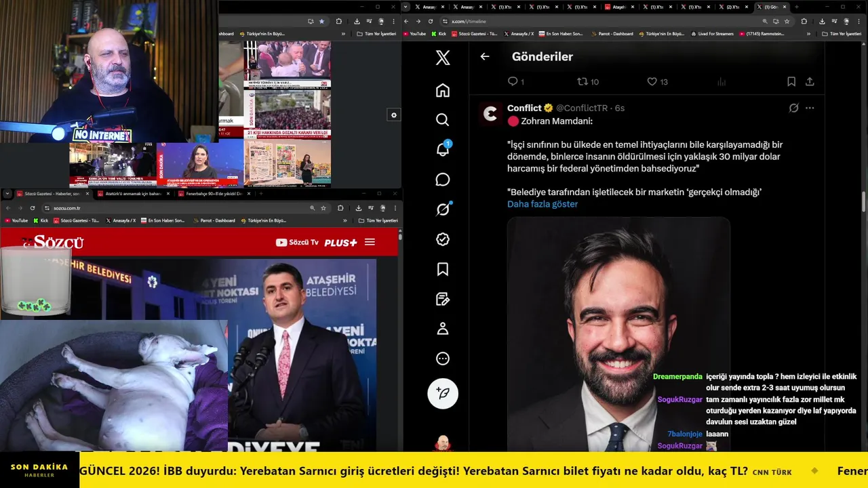Open Grok icon in X sidebar
The image size is (868, 488).
tap(443, 209)
